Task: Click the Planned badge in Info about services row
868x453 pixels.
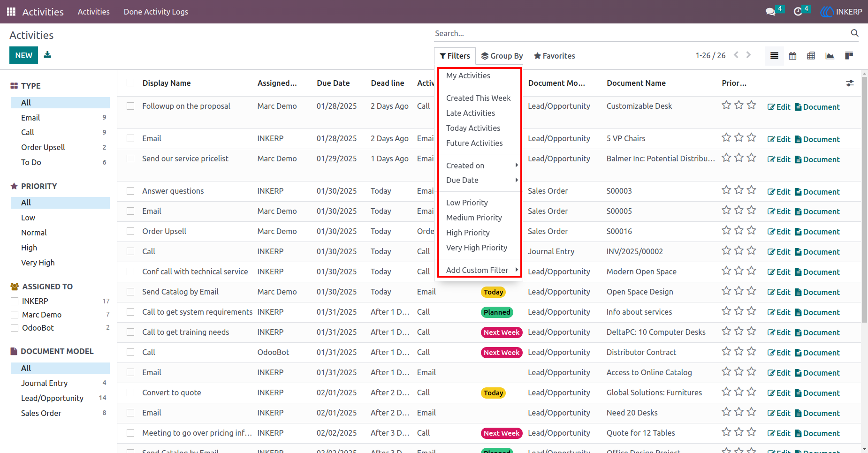Action: pos(497,312)
